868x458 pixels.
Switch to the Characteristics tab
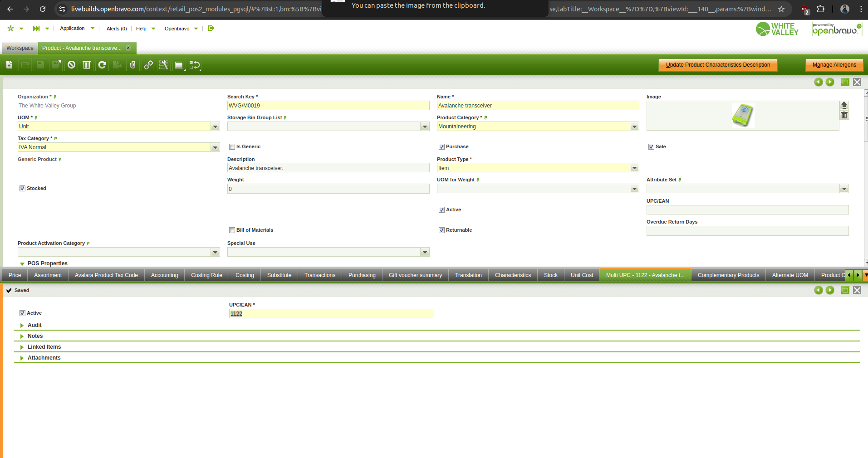[x=513, y=275]
